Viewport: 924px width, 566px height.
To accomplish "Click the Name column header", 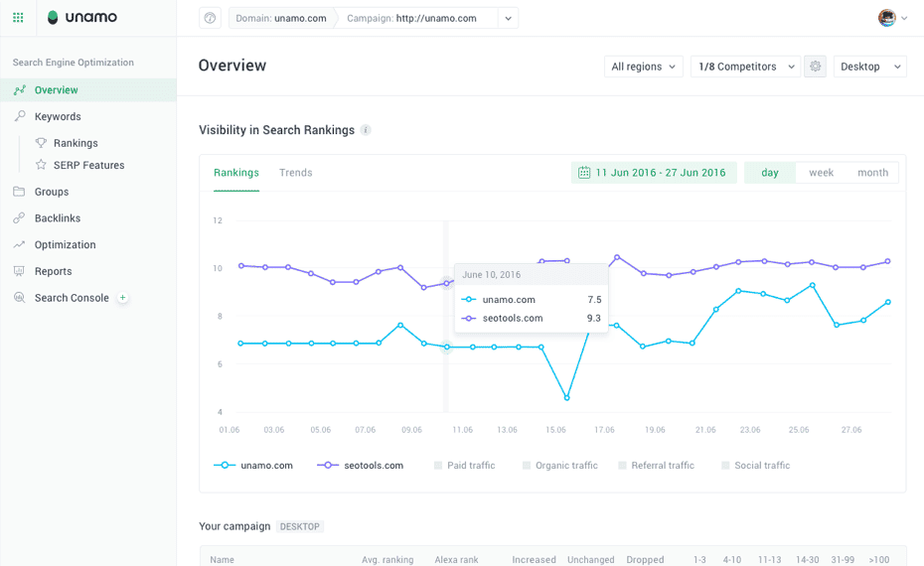I will (x=222, y=559).
